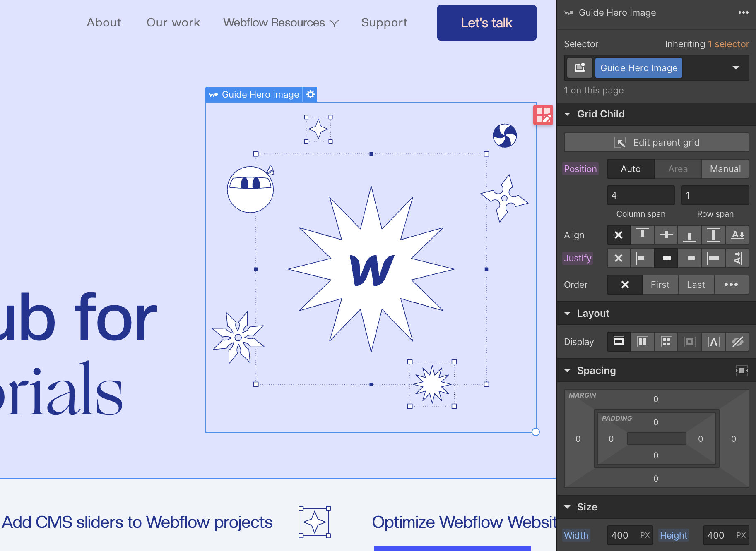The width and height of the screenshot is (756, 551).
Task: Collapse the Layout section
Action: coord(568,314)
